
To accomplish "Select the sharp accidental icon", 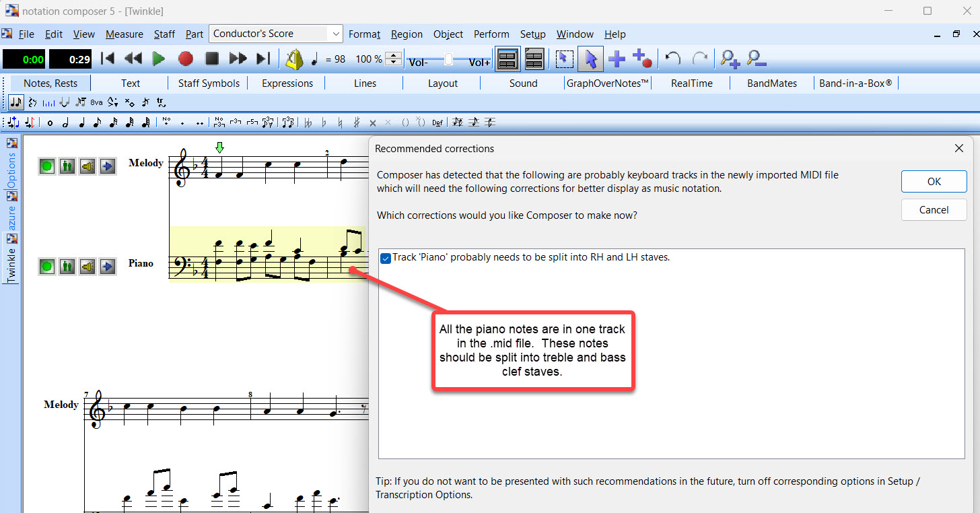I will click(356, 123).
